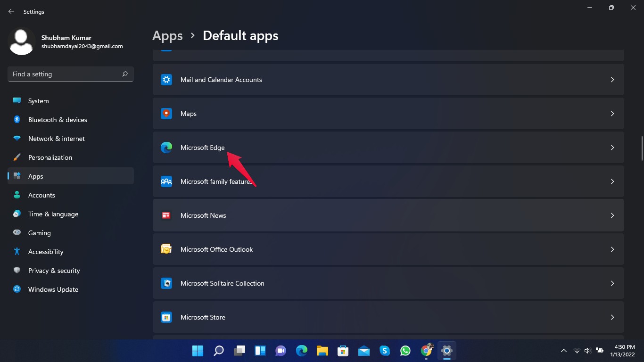Viewport: 644px width, 362px height.
Task: Click the Find a setting search box
Action: pos(65,74)
